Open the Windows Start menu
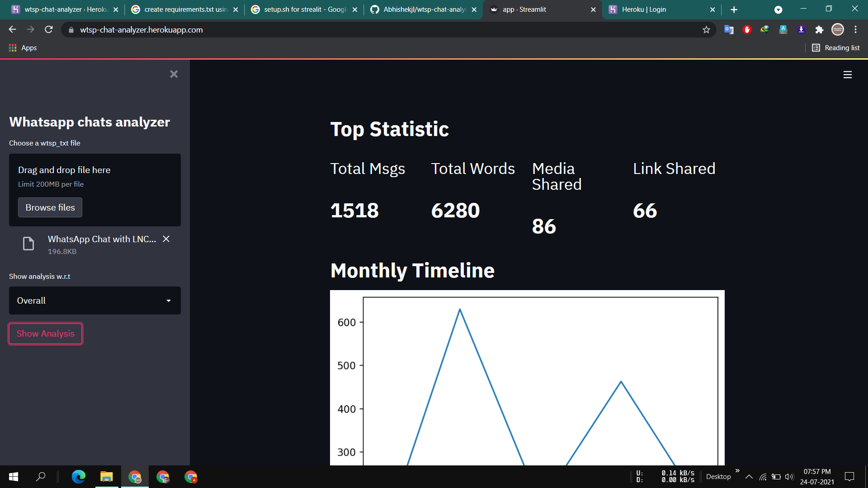This screenshot has height=488, width=868. tap(13, 477)
